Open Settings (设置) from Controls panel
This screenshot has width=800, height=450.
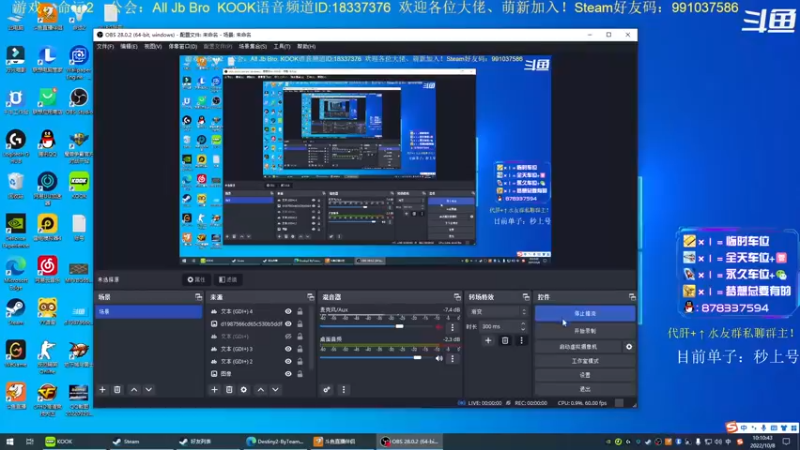(x=585, y=375)
